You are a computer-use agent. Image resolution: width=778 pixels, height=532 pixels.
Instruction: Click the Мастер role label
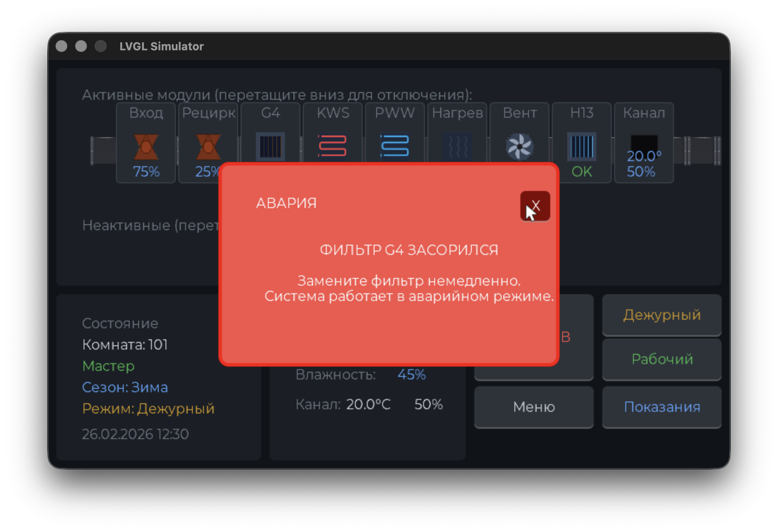[x=108, y=366]
